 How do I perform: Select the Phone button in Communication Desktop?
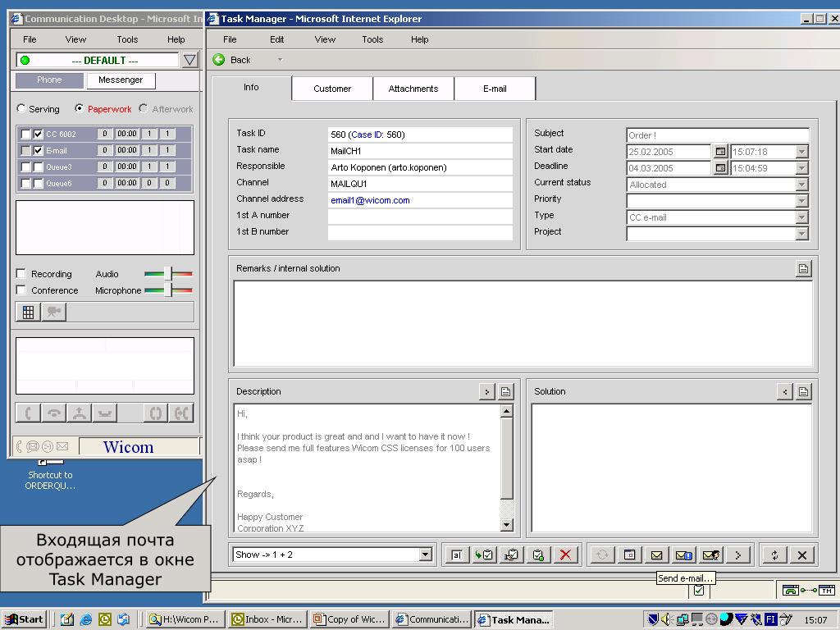click(49, 80)
